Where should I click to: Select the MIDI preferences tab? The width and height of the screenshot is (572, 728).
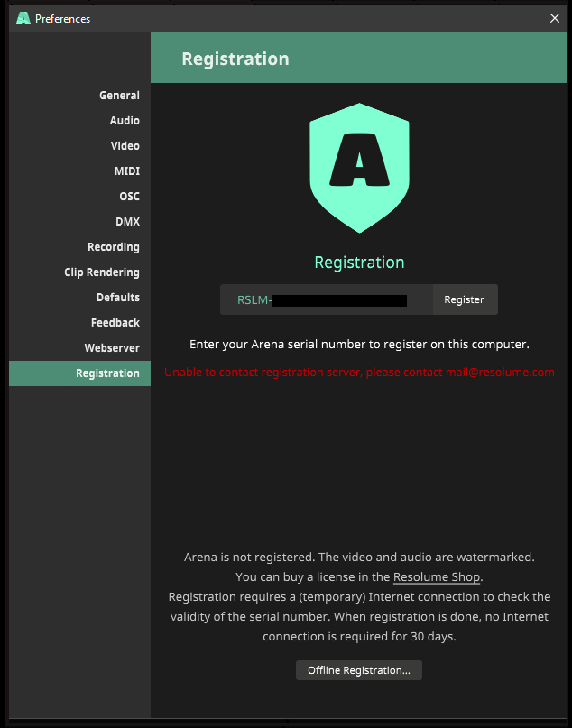tap(126, 171)
